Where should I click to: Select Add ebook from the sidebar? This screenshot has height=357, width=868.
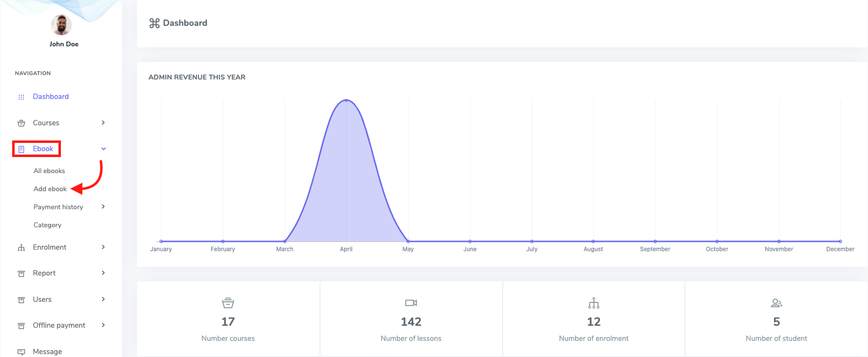(50, 189)
